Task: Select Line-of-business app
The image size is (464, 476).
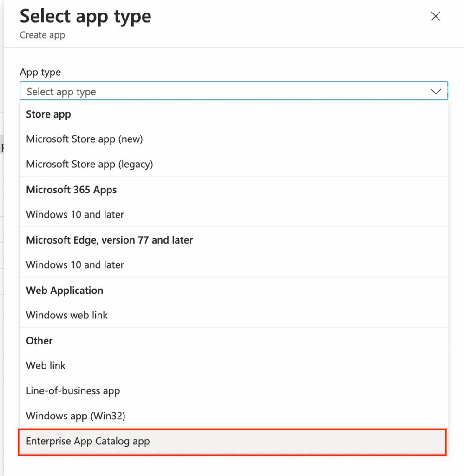Action: click(73, 391)
